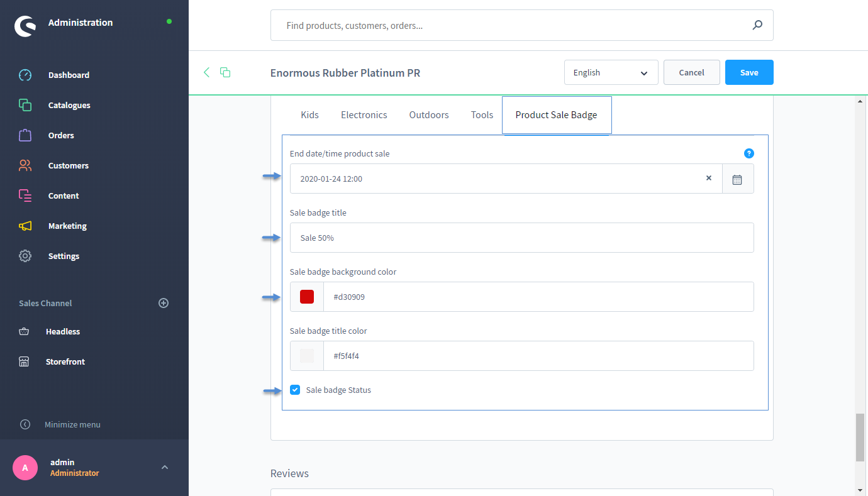
Task: Click the duplicate product icon
Action: (225, 72)
